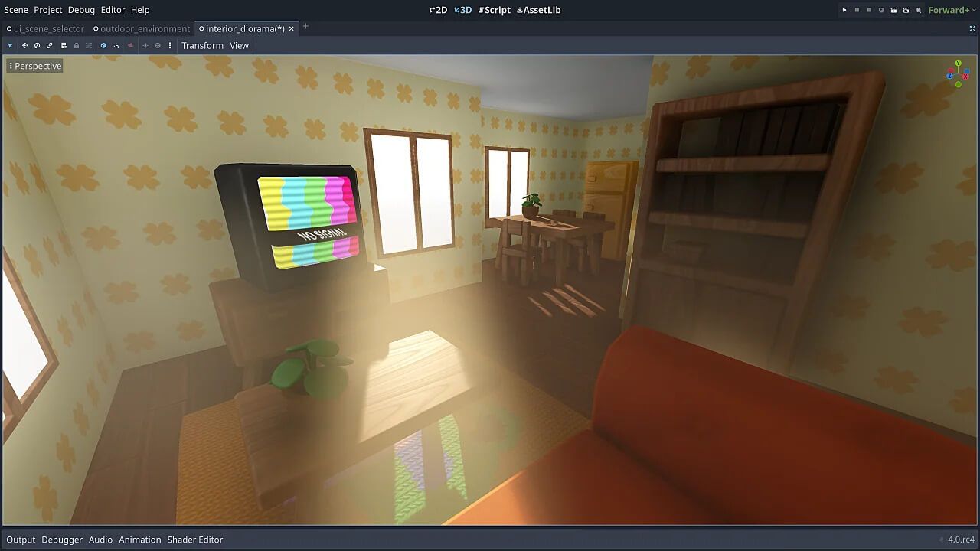Switch to the outdoor_environment scene tab
Viewport: 980px width, 551px height.
[142, 28]
